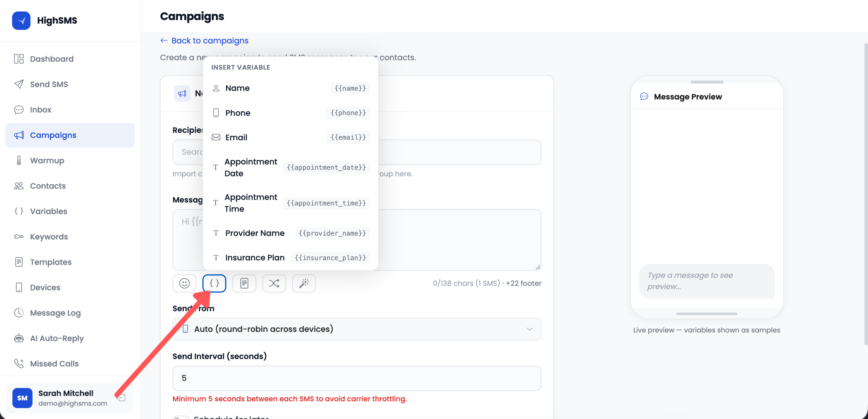Open Send SMS from the sidebar icon
The height and width of the screenshot is (419, 868).
coord(19,84)
